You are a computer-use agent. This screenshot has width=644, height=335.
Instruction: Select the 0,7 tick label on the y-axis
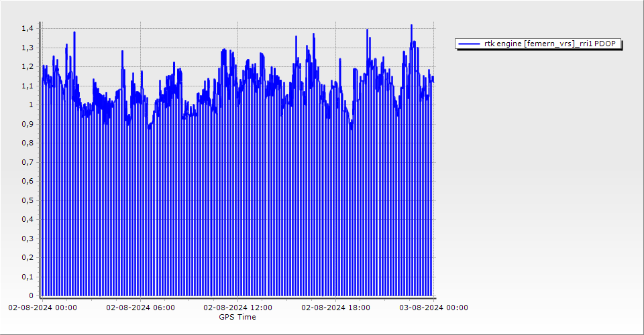tap(28, 162)
